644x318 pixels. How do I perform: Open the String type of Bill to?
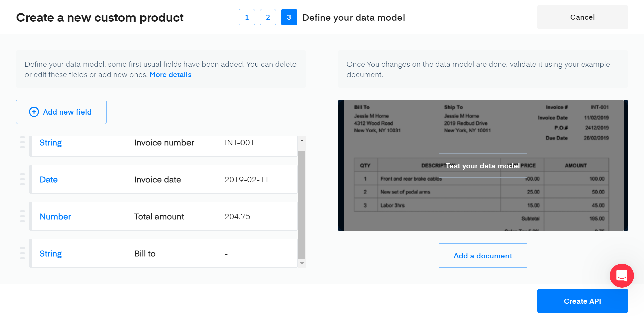(51, 254)
